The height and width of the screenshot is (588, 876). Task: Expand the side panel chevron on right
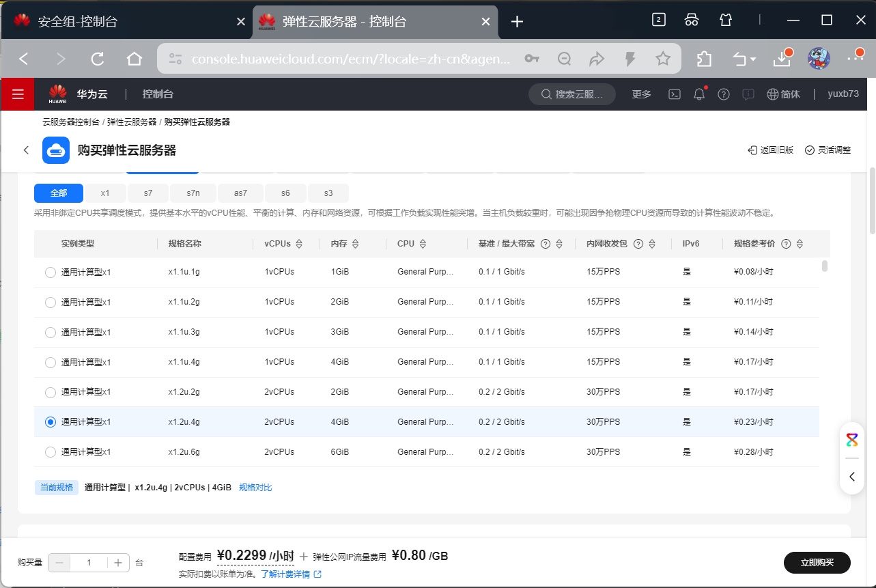(852, 477)
